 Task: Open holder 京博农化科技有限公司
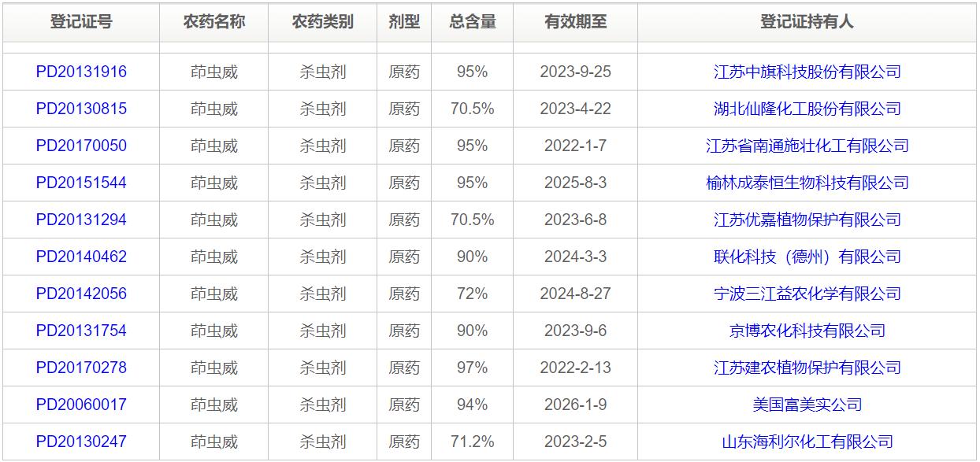click(807, 331)
